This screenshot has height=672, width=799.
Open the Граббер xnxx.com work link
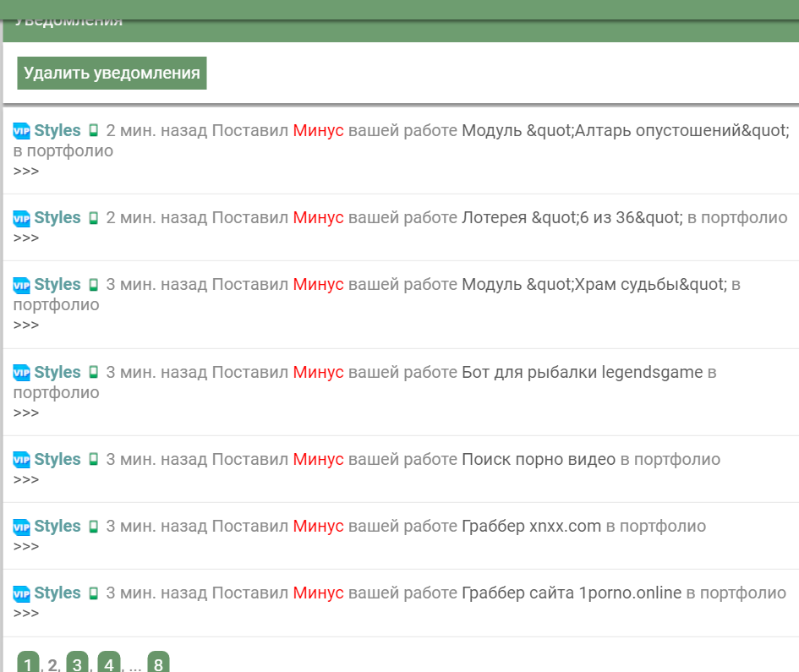pos(531,526)
